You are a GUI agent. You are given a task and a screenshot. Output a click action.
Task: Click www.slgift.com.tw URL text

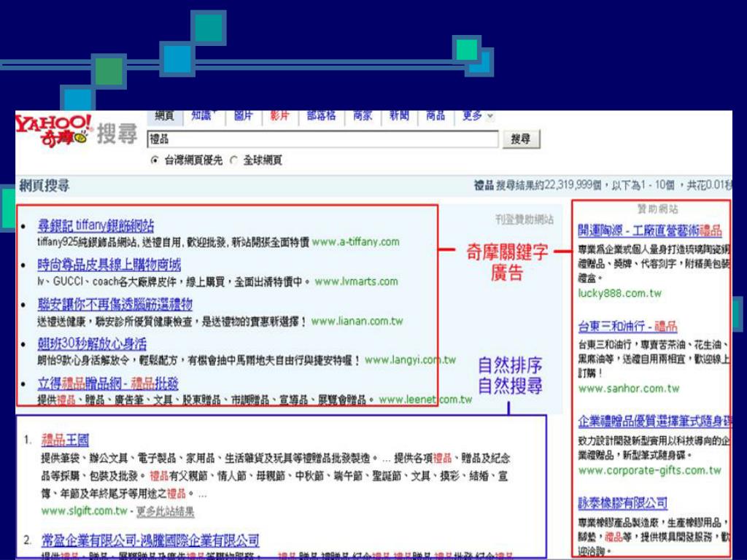pyautogui.click(x=85, y=511)
